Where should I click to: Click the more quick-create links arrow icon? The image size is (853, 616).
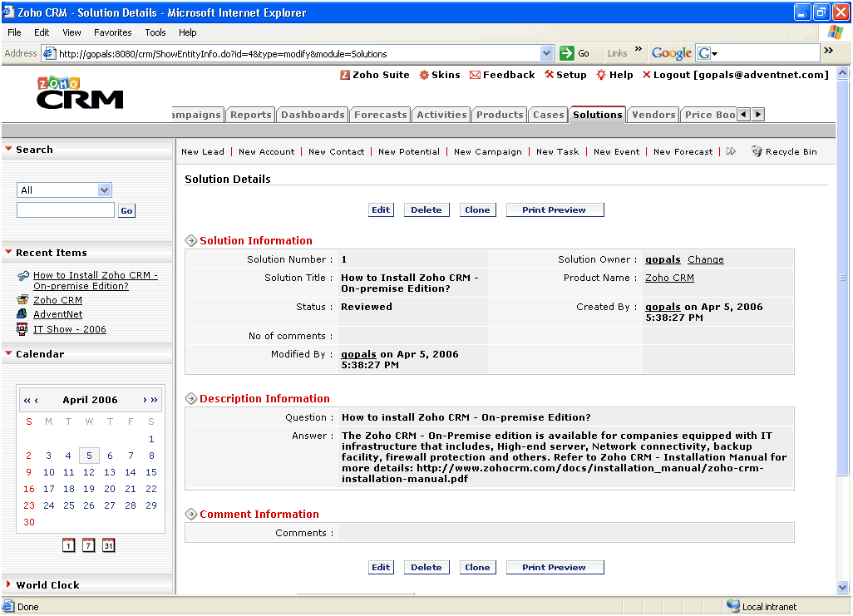pos(731,151)
